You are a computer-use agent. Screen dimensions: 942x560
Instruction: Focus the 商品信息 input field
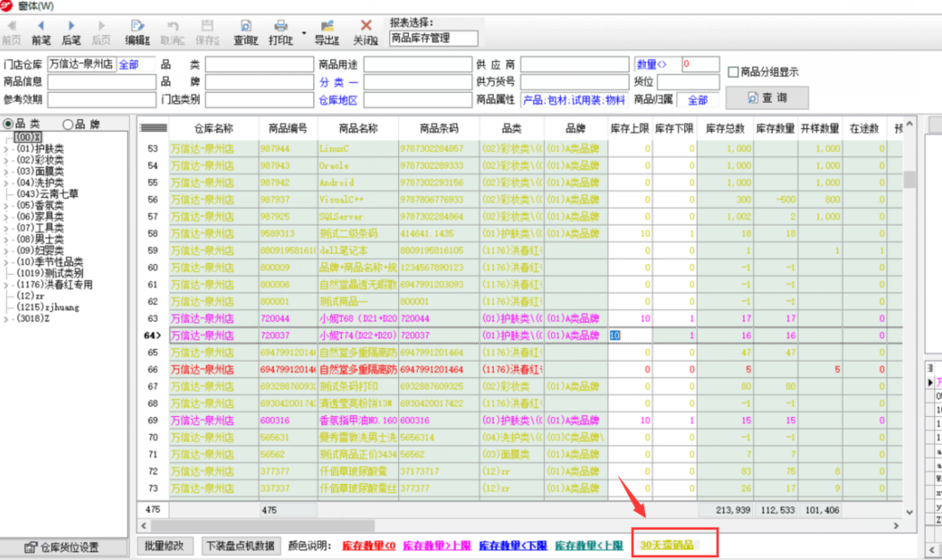(x=101, y=82)
